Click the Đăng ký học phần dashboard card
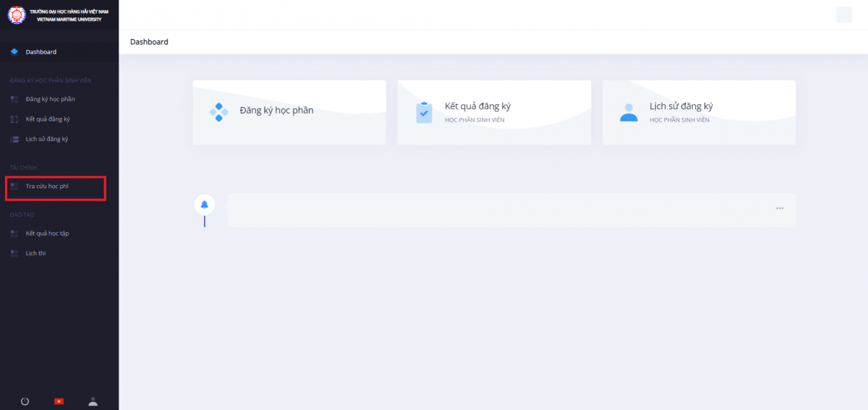This screenshot has width=868, height=410. pyautogui.click(x=289, y=112)
